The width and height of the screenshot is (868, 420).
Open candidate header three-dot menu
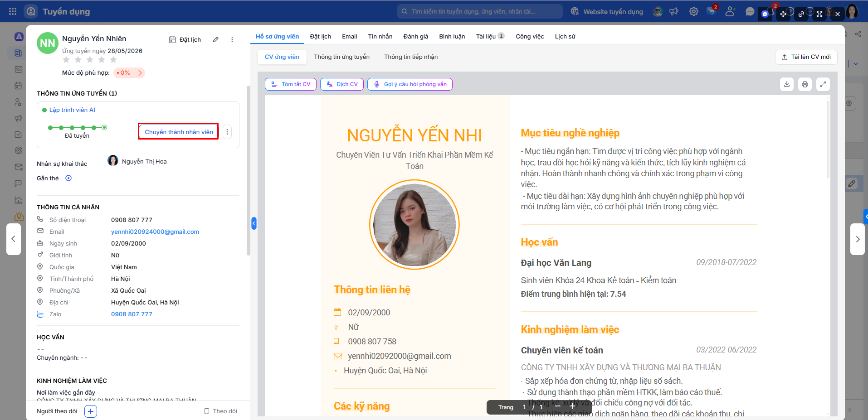tap(232, 39)
